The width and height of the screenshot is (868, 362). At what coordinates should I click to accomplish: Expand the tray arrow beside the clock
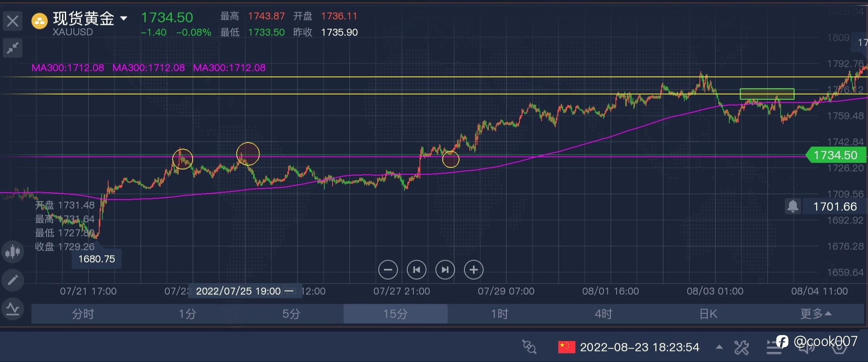(x=719, y=347)
